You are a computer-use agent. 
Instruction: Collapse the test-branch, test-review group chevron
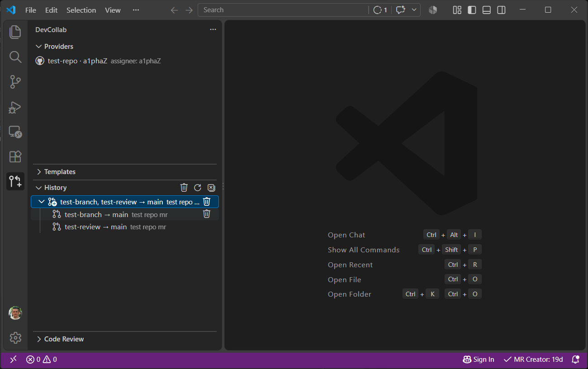click(42, 202)
